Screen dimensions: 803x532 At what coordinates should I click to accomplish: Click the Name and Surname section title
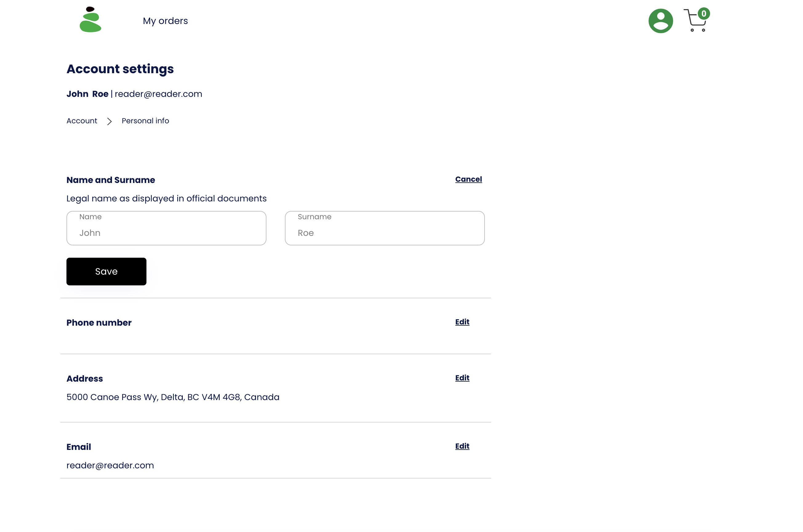[x=111, y=180]
